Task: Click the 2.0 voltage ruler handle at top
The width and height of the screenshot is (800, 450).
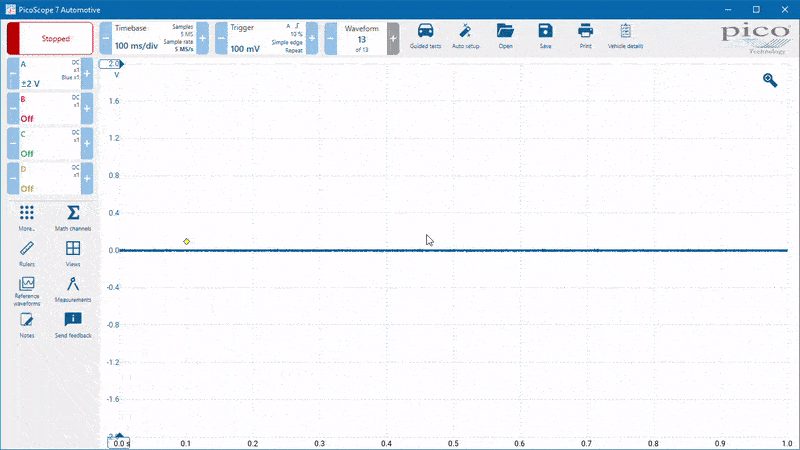Action: tap(111, 64)
